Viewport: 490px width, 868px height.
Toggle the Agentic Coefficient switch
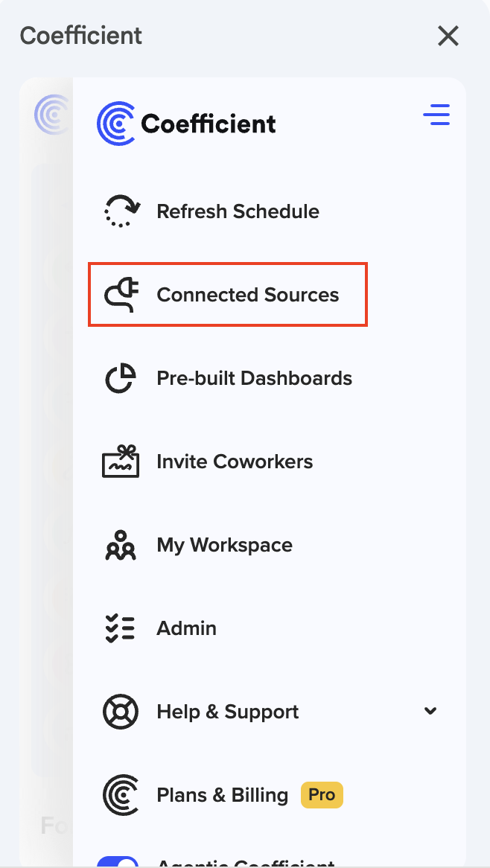pos(118,862)
